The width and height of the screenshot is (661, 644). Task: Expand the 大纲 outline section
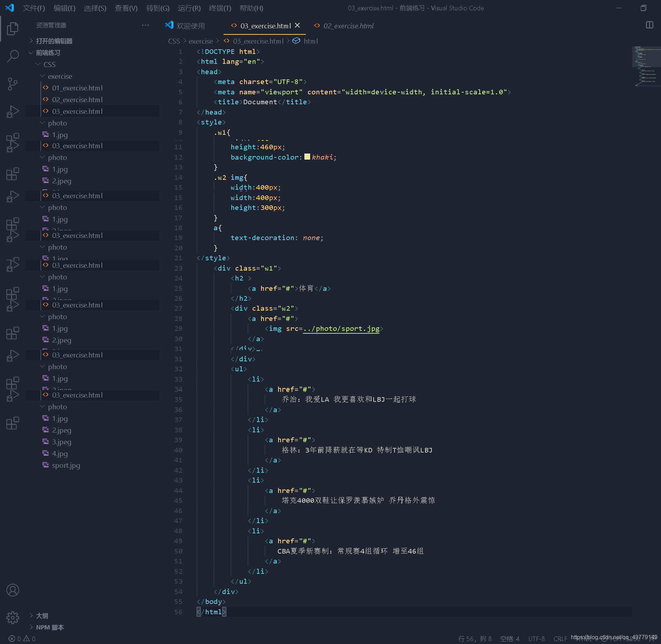[31, 615]
